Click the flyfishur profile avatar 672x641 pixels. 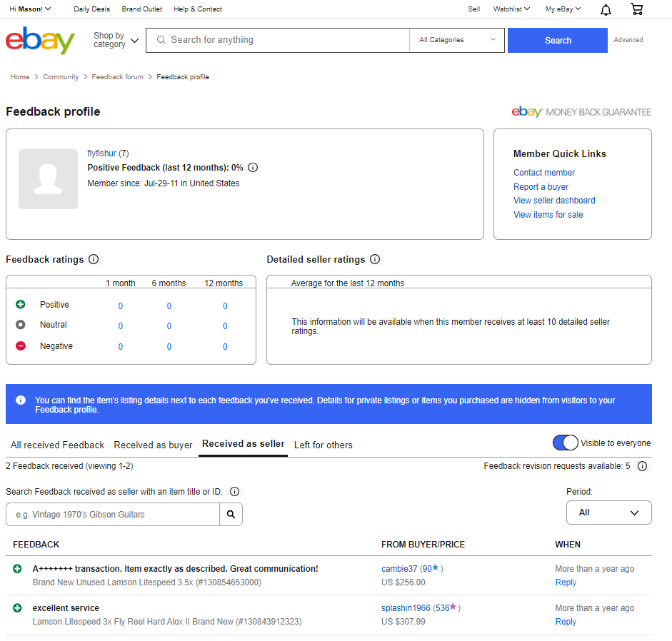tap(48, 179)
